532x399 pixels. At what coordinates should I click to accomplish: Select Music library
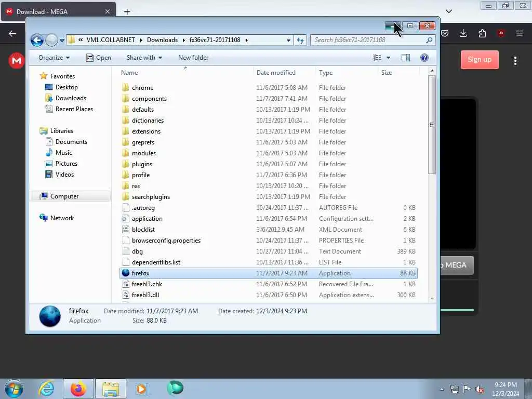coord(64,153)
